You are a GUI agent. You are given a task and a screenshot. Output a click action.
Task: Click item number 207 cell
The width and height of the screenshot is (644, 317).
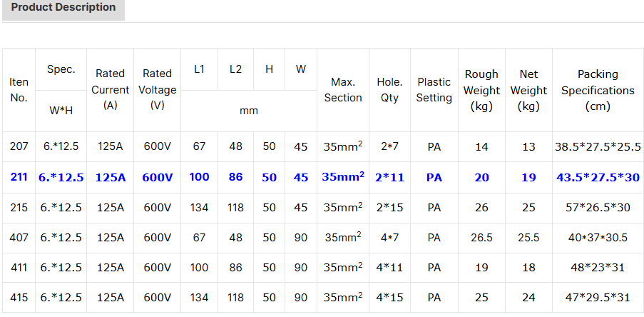coord(19,146)
